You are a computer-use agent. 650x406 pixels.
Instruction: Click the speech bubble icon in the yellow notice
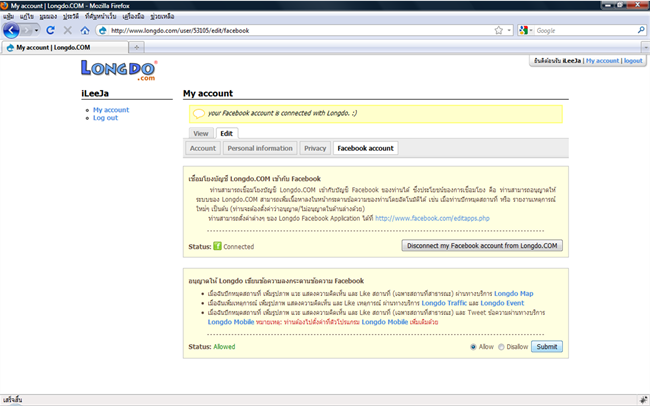click(x=199, y=113)
